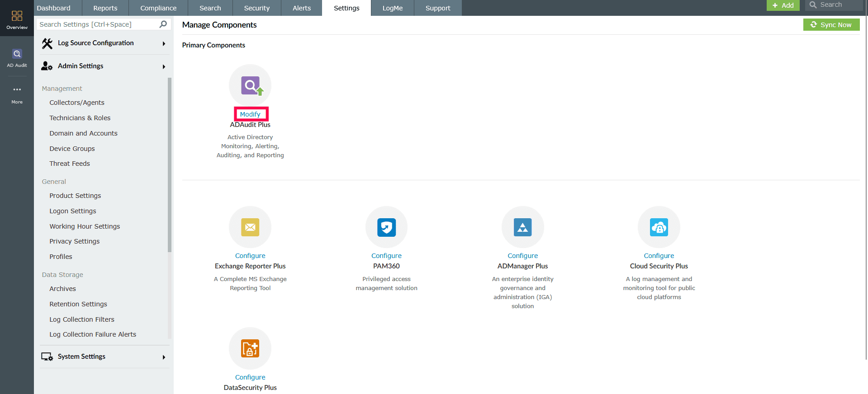868x394 pixels.
Task: Open the Overview grid icon
Action: point(17,16)
